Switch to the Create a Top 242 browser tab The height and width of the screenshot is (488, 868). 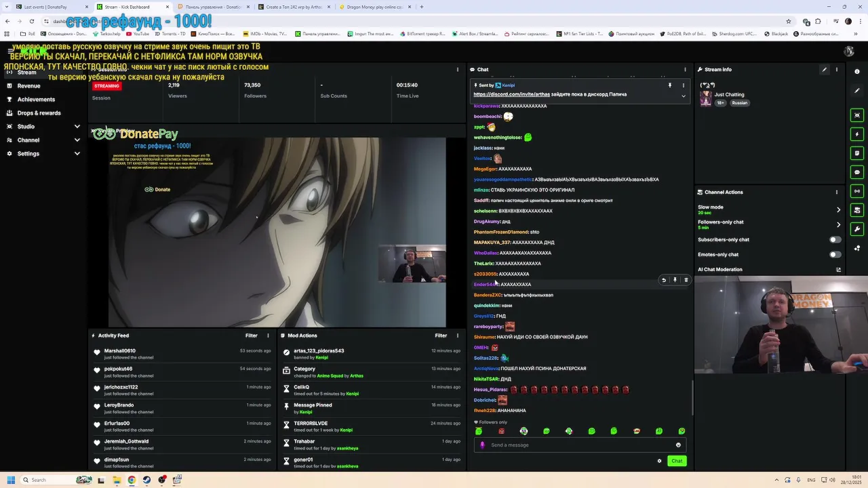(x=294, y=7)
